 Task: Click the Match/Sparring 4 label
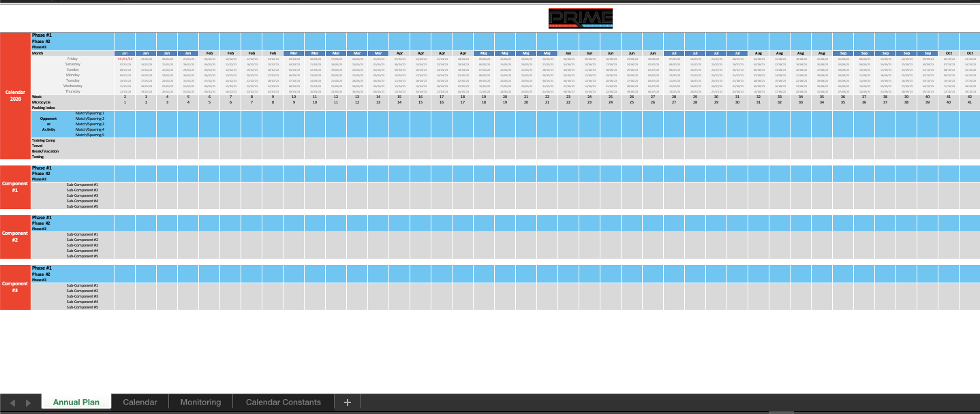(89, 129)
